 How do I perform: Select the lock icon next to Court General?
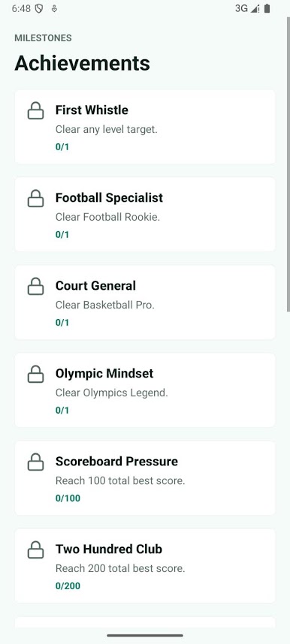pos(35,287)
